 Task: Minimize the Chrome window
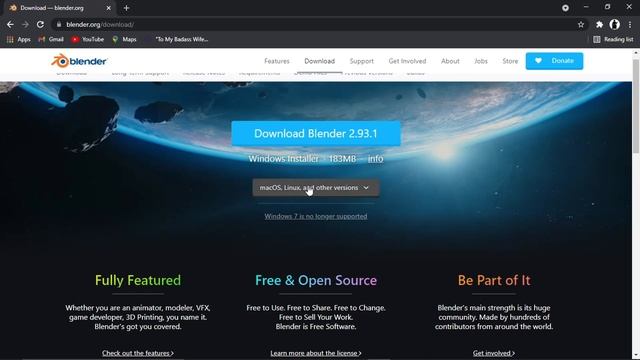pyautogui.click(x=586, y=7)
